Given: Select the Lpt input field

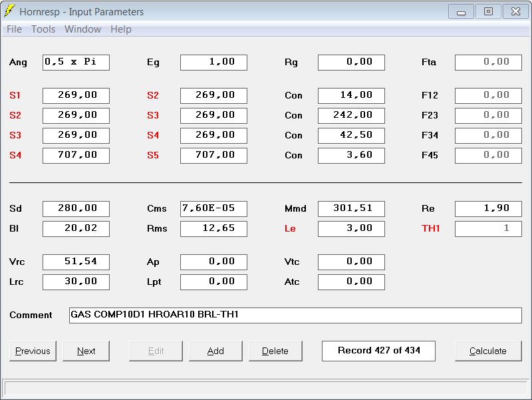Looking at the screenshot, I should point(213,282).
